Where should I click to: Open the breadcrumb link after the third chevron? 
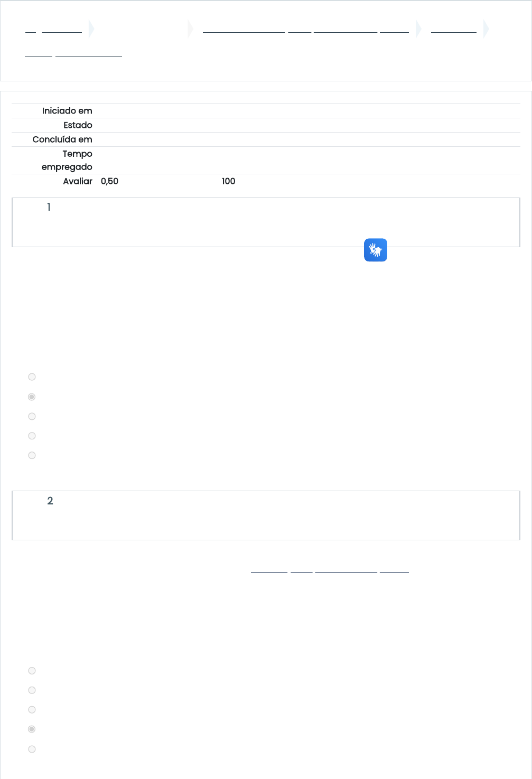coord(454,29)
